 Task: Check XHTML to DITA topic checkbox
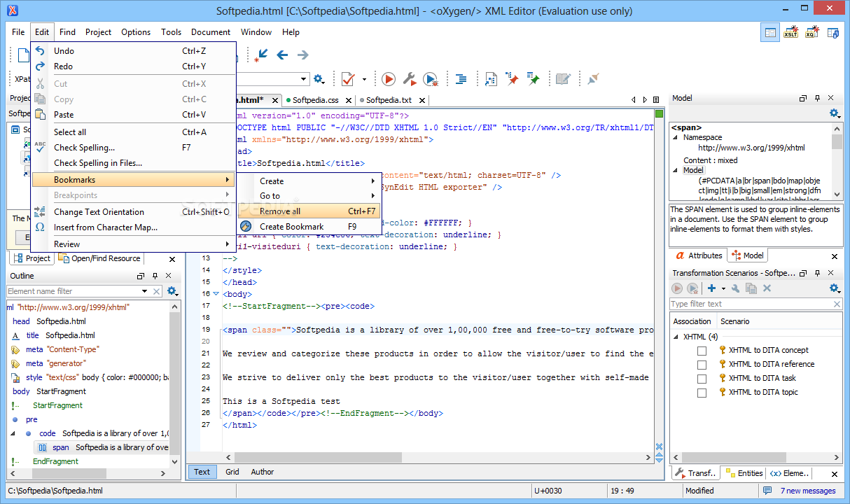[702, 393]
